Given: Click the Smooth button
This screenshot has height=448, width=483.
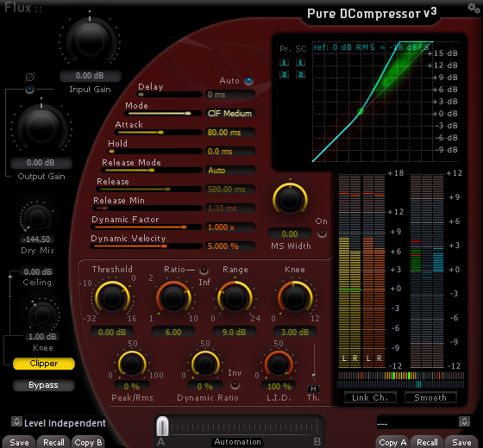Looking at the screenshot, I should 430,397.
